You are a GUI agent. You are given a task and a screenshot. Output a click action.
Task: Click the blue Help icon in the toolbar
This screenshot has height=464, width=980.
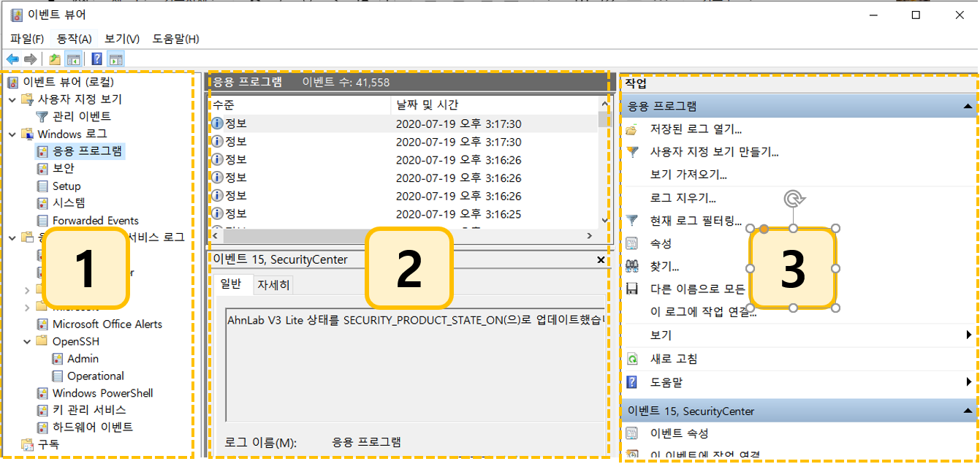point(96,59)
